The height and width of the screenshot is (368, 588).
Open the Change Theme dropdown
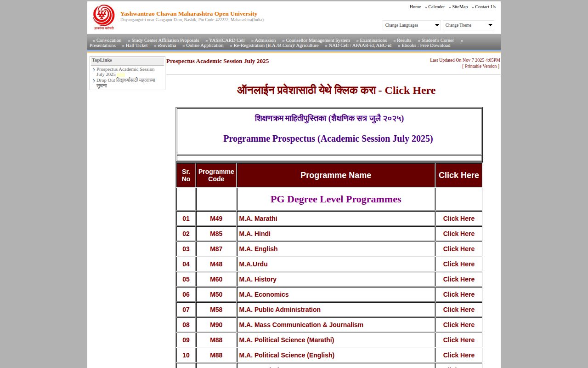(x=469, y=25)
